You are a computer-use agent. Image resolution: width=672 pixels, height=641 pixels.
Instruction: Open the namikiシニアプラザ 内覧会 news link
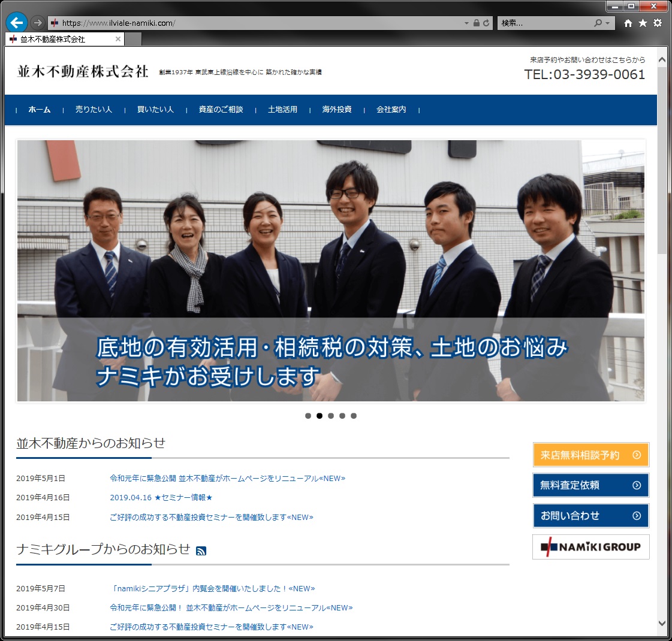coord(213,589)
